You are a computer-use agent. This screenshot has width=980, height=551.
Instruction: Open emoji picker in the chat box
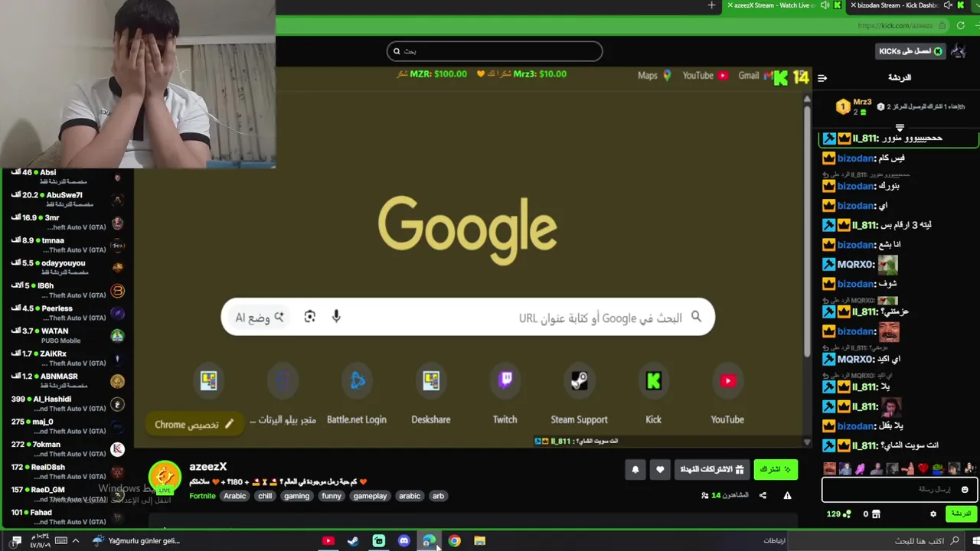click(x=965, y=490)
